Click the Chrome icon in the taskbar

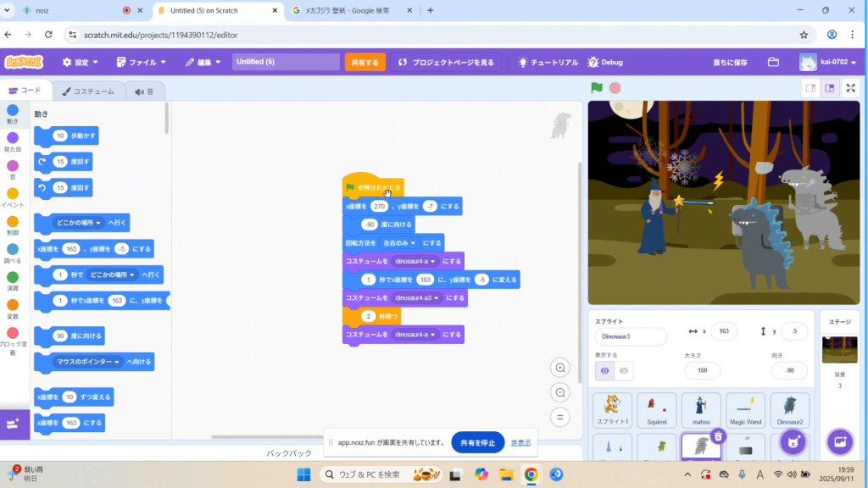pos(531,474)
